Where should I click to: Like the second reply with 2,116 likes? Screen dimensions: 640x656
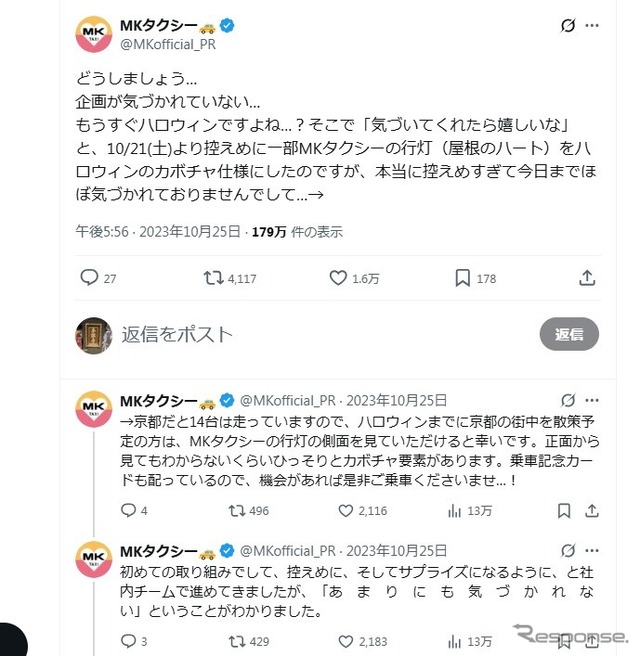pyautogui.click(x=347, y=511)
